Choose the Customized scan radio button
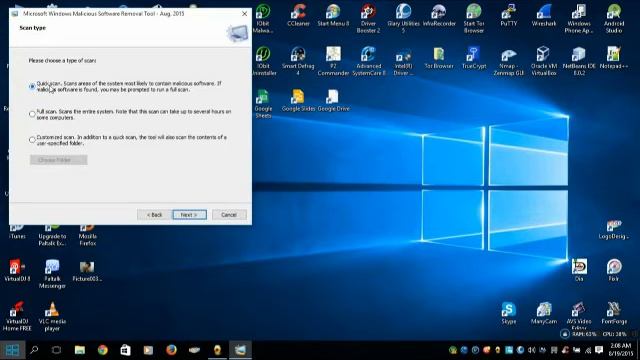Viewport: 640px width, 360px height. point(32,140)
